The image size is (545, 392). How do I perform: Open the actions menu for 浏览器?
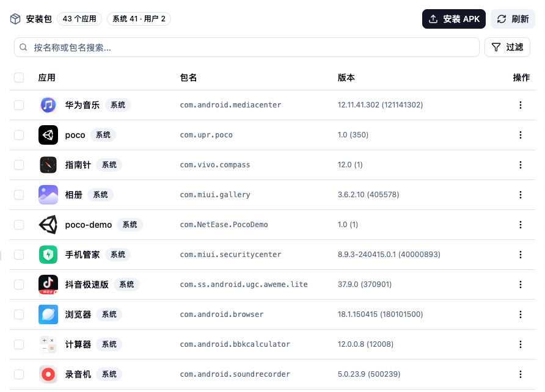[x=521, y=314]
